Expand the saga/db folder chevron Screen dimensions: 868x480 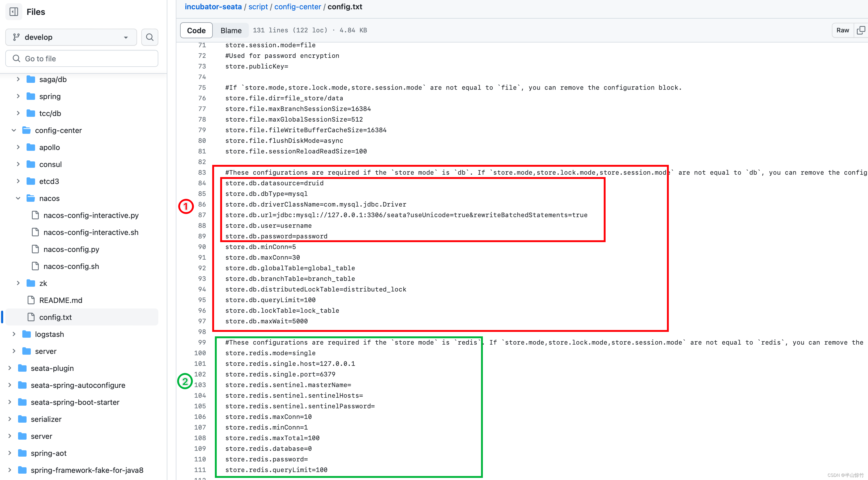[18, 79]
